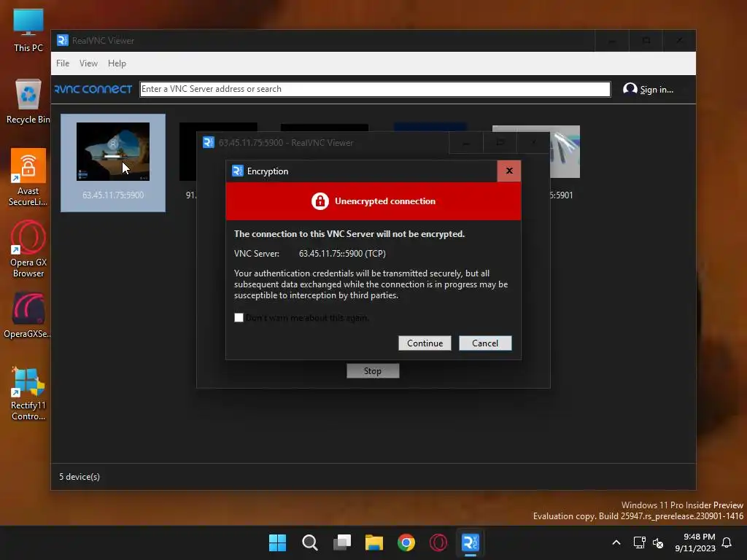
Task: Click Continue in the Encryption dialog
Action: (x=425, y=343)
